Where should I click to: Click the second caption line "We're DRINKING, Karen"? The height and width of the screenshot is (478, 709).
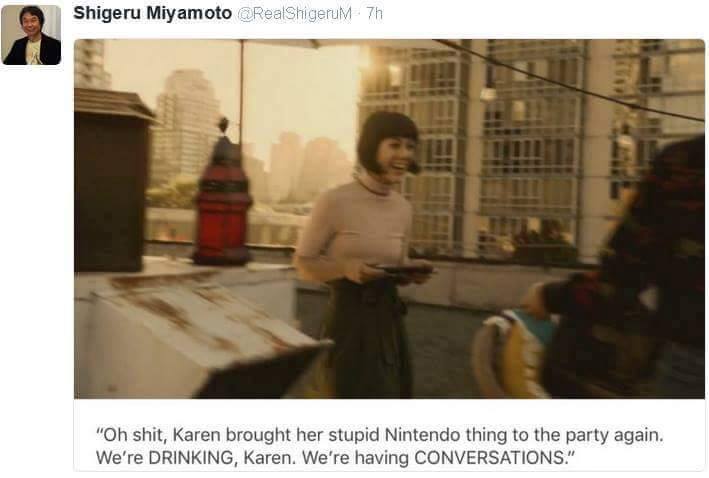pyautogui.click(x=335, y=458)
